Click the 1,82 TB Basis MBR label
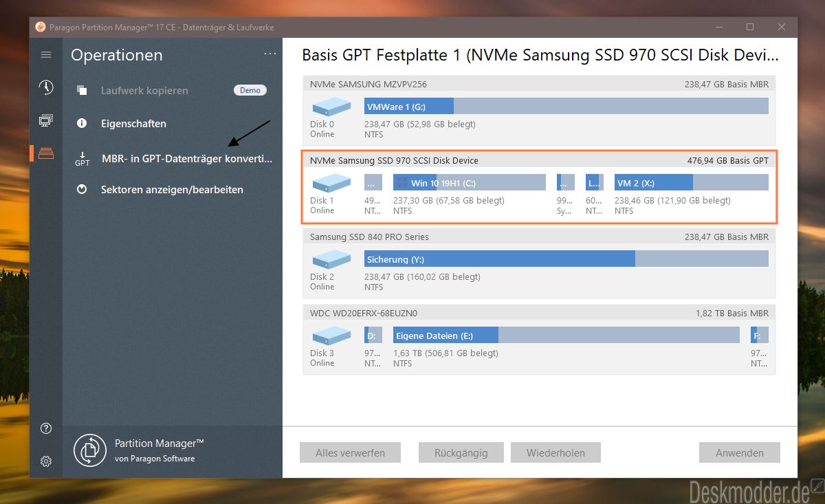The width and height of the screenshot is (825, 504). 731,313
